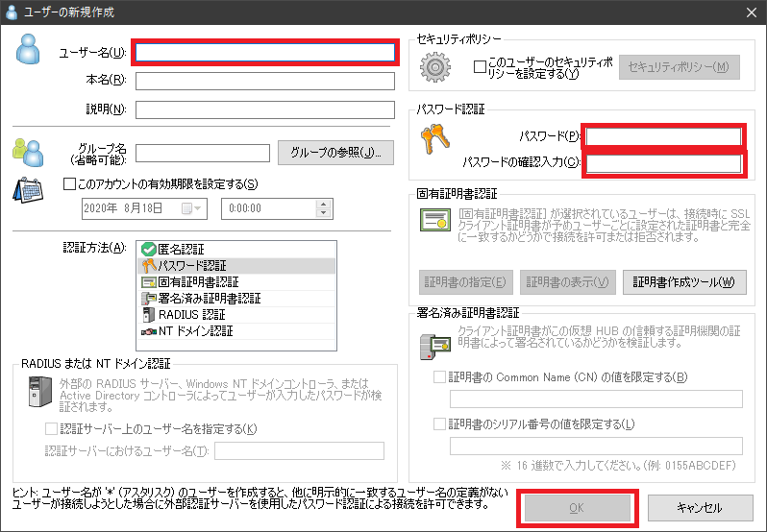
Task: Click the 認証サーバーにおけるユーザー名 field
Action: click(x=299, y=450)
